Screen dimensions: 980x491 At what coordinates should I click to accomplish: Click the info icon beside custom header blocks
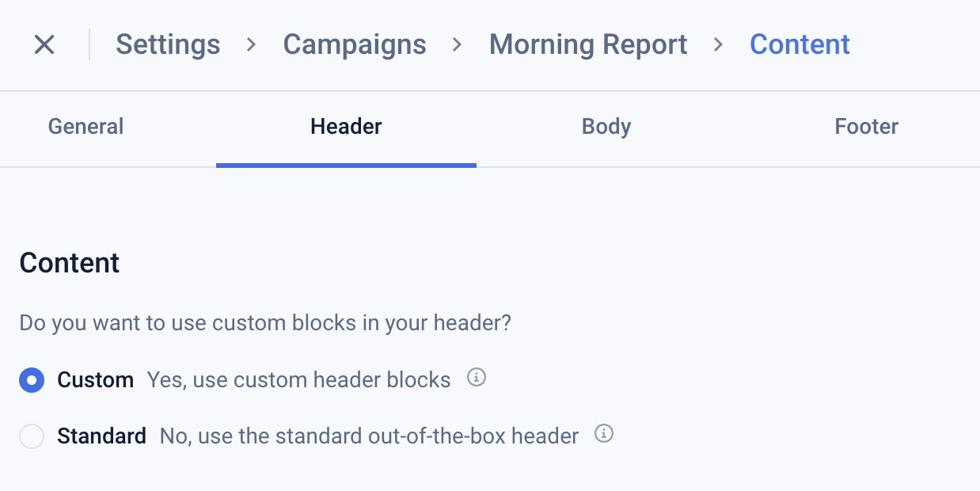(x=476, y=378)
